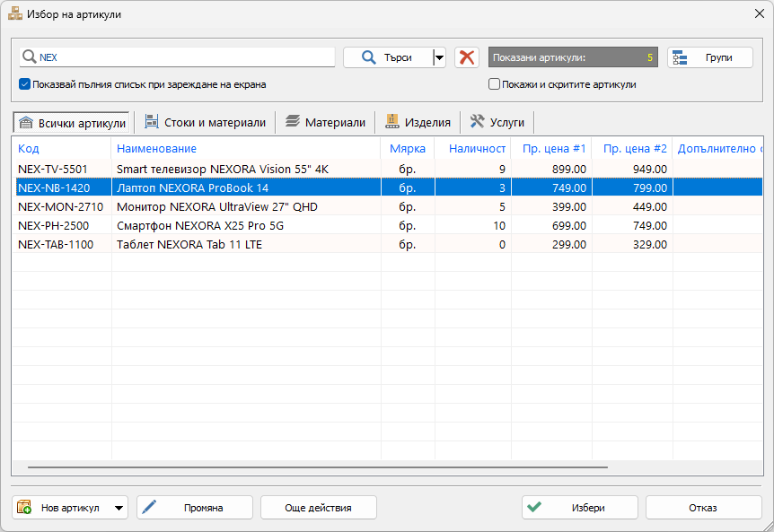Screen dimensions: 774x532
Task: Click the blue magnifier icon on Търси
Action: tap(368, 57)
